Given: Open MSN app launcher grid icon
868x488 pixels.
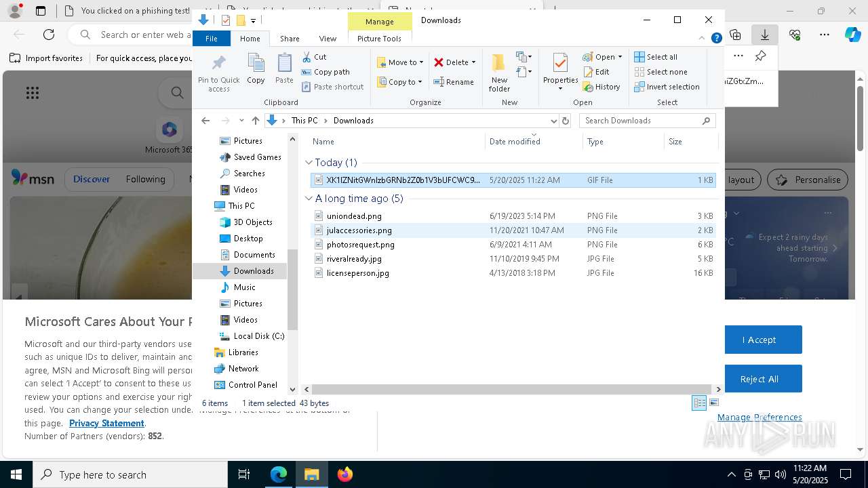Looking at the screenshot, I should tap(33, 93).
